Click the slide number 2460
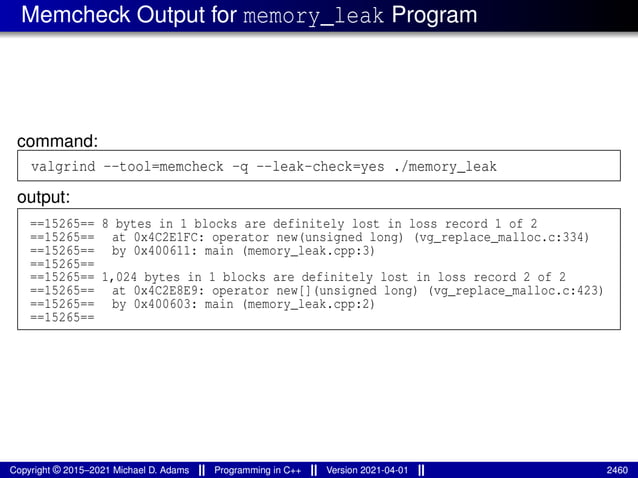 (617, 470)
